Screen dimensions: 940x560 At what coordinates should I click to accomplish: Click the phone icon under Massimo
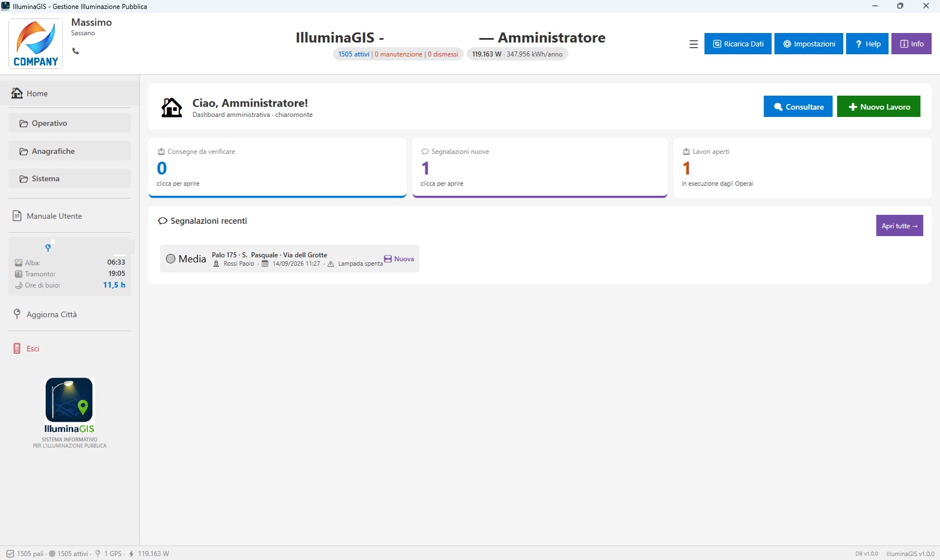pos(76,51)
